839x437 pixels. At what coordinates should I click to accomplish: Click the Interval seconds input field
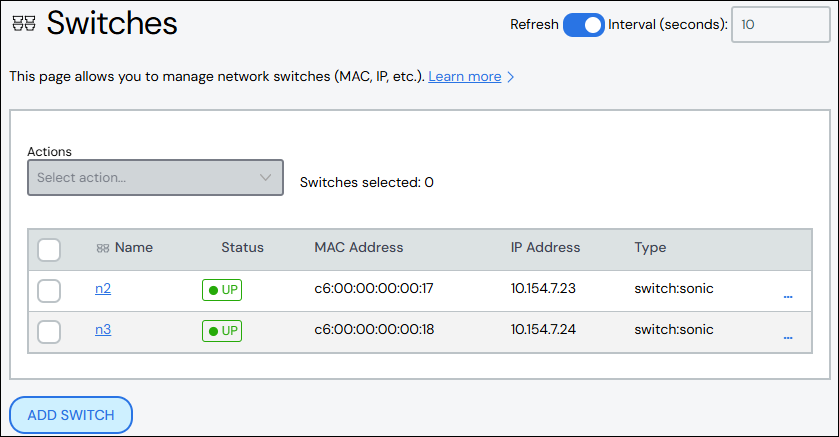coord(780,25)
